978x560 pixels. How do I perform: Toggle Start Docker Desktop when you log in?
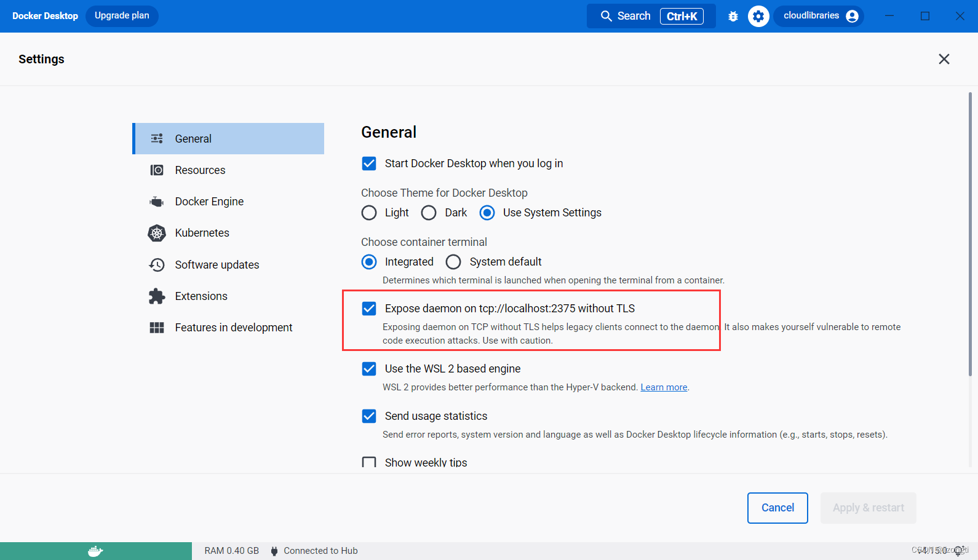tap(369, 164)
